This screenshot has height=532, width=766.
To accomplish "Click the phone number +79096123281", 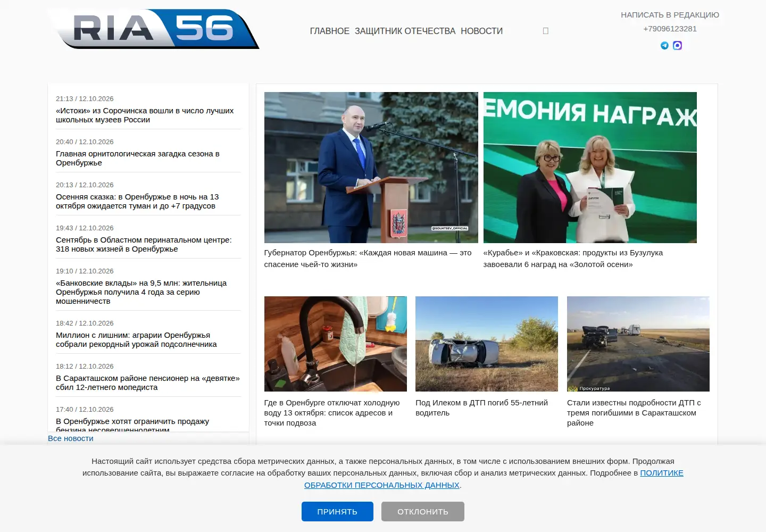I will 670,29.
